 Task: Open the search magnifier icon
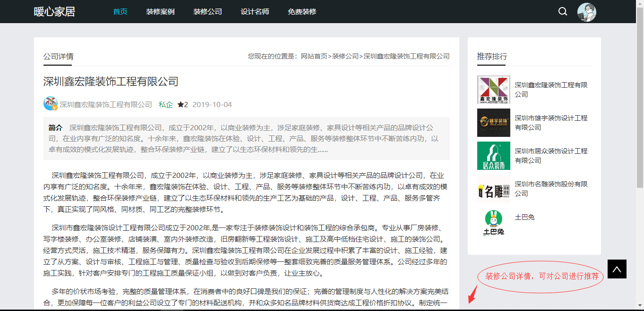pos(563,11)
